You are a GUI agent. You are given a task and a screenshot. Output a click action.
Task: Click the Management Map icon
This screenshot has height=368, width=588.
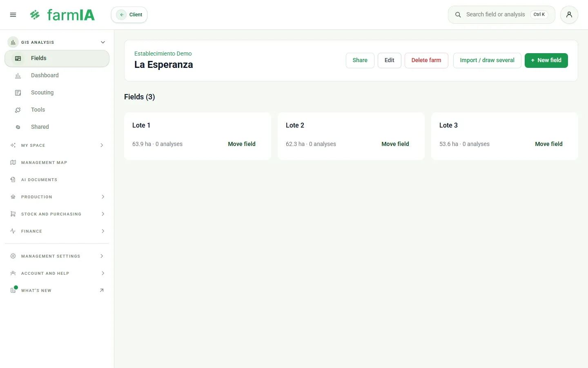click(x=13, y=162)
